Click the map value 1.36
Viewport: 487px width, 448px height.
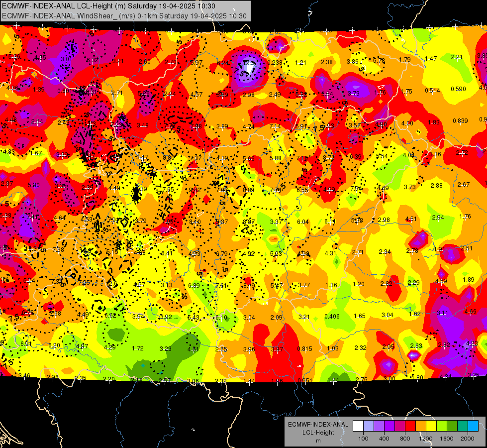click(x=331, y=285)
